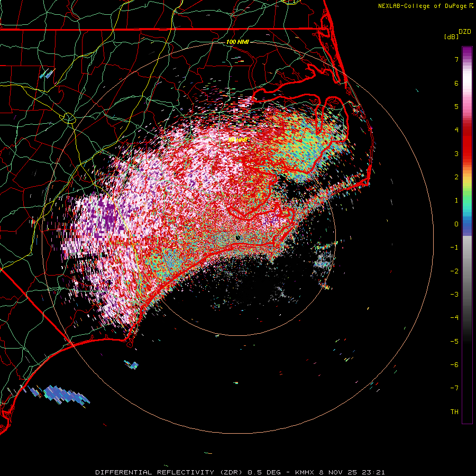This screenshot has height=476, width=476.
Task: Click the -6 value on the dB scale
Action: pos(454,365)
